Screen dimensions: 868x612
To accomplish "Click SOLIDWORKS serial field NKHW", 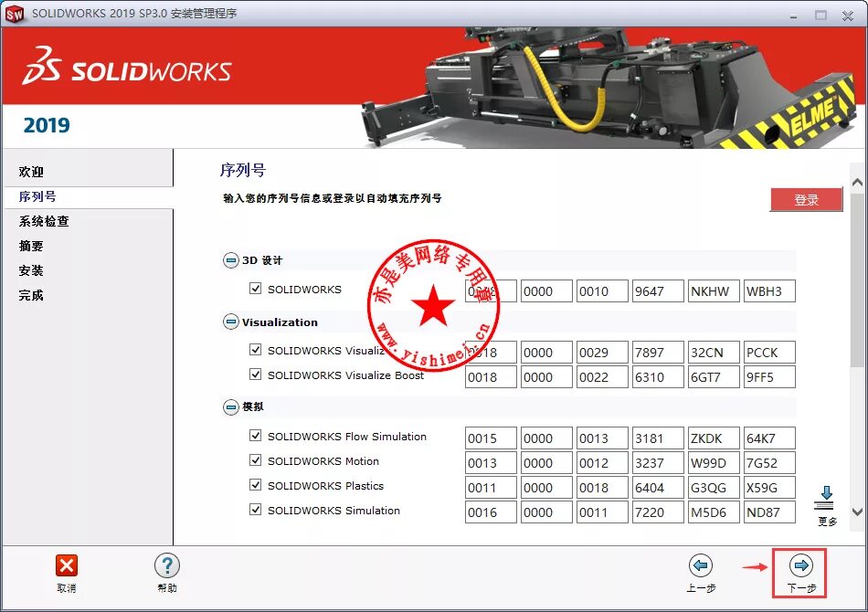I will (714, 291).
